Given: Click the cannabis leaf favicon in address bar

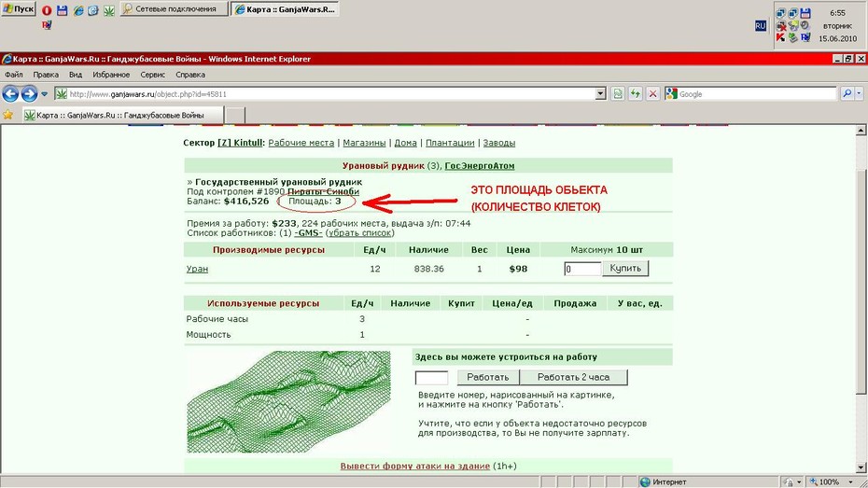Looking at the screenshot, I should coord(61,94).
